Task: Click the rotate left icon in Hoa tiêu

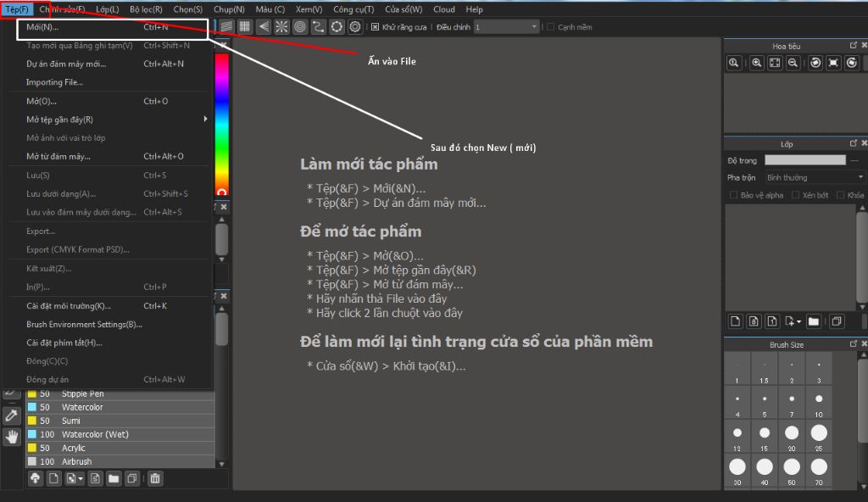Action: [x=815, y=63]
